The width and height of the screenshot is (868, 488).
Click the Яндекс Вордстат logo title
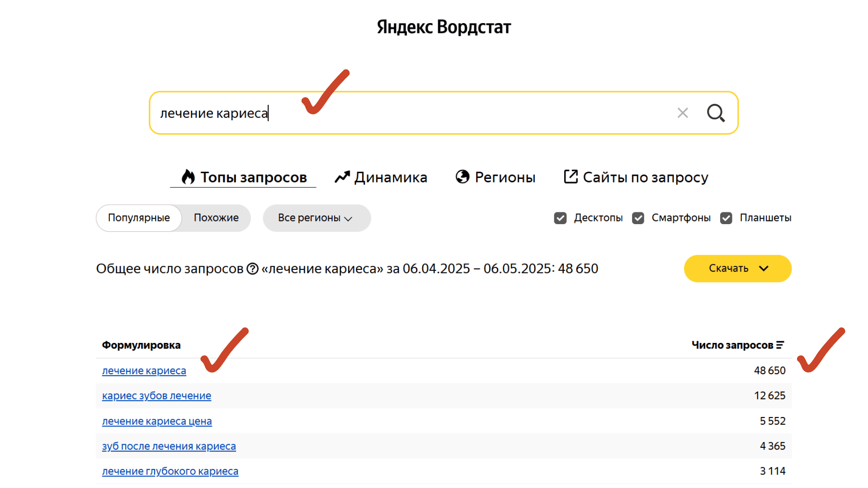click(x=444, y=27)
